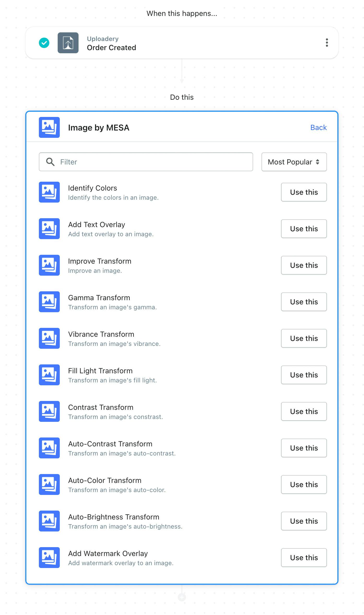Click the Identify Colors image icon
This screenshot has width=364, height=615.
coord(49,192)
